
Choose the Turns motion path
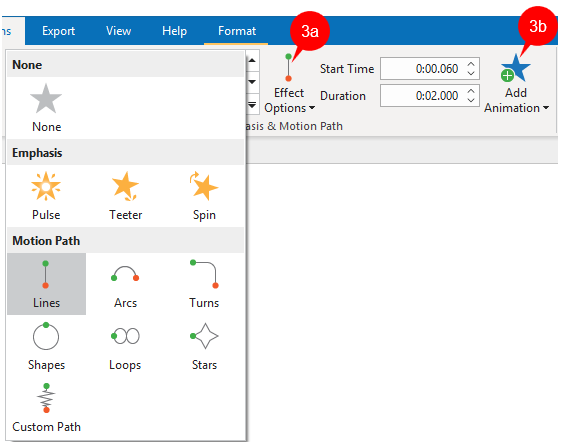[x=204, y=284]
